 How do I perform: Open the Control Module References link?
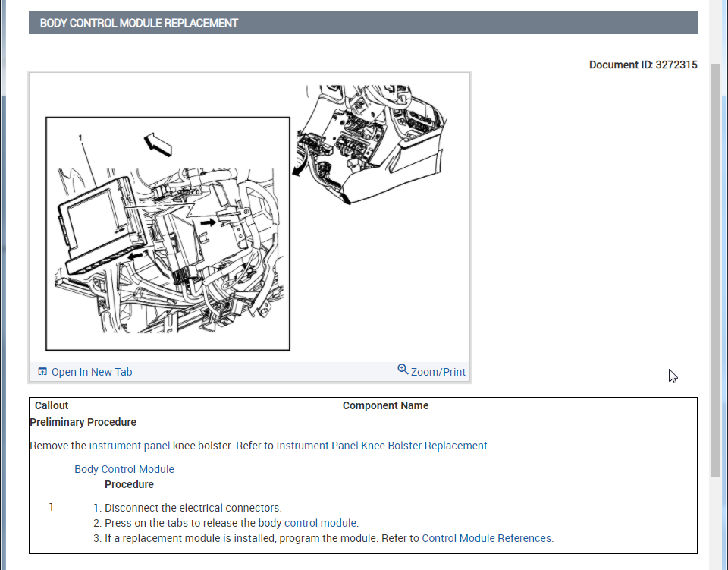(x=487, y=538)
